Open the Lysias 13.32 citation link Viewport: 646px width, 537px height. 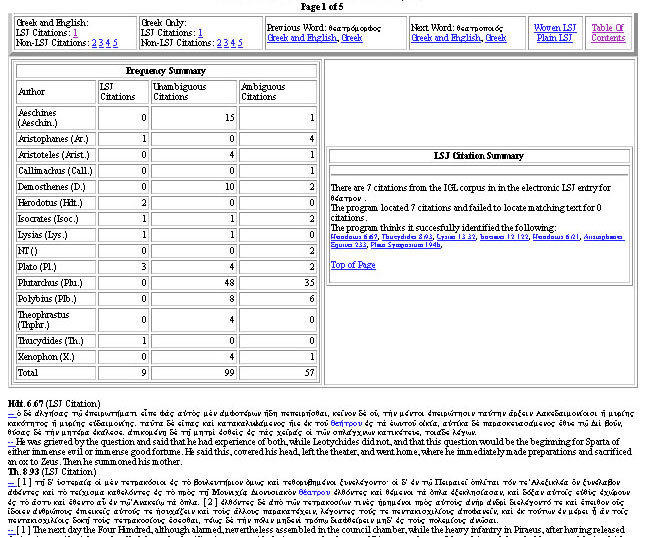coord(456,237)
